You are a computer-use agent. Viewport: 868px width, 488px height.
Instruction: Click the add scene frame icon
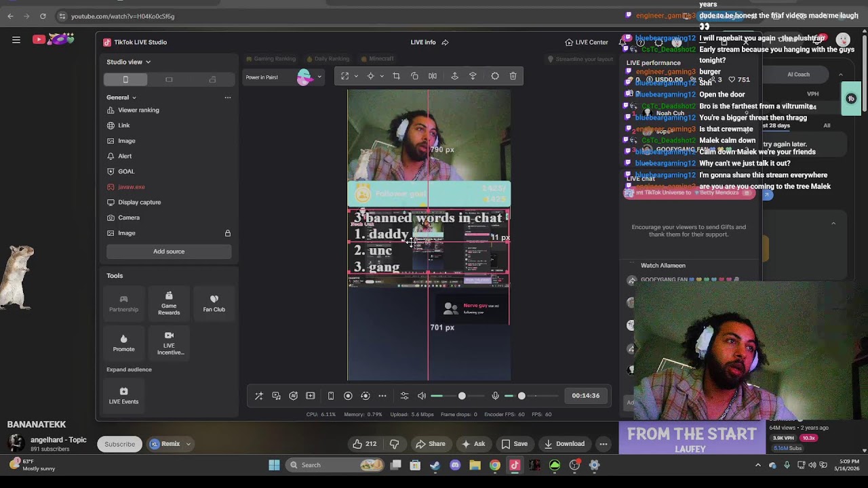click(x=311, y=396)
